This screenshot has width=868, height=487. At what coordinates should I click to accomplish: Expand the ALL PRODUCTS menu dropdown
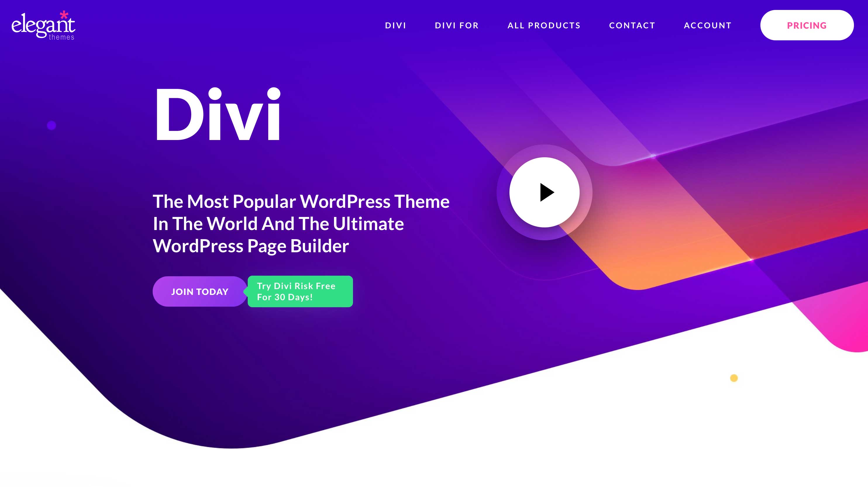point(544,25)
